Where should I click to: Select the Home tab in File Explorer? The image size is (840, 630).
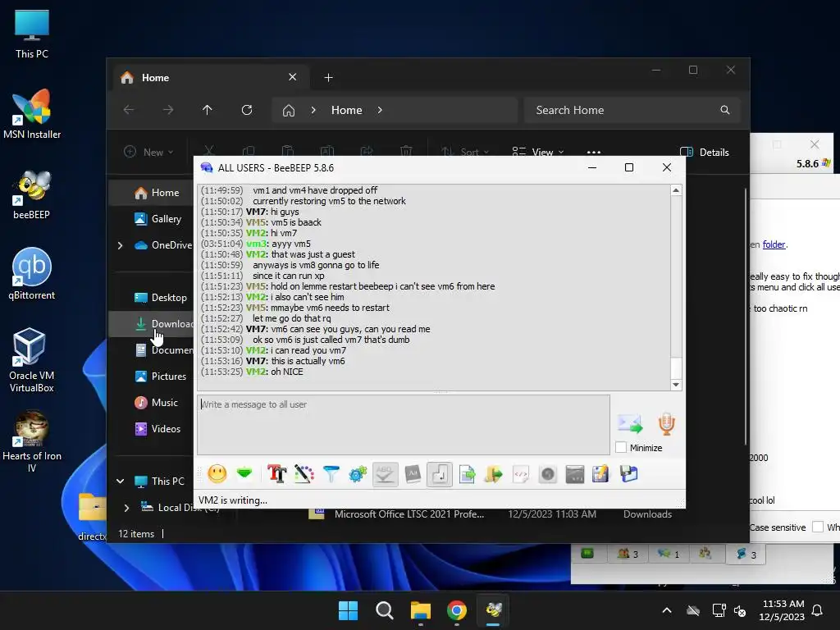210,78
